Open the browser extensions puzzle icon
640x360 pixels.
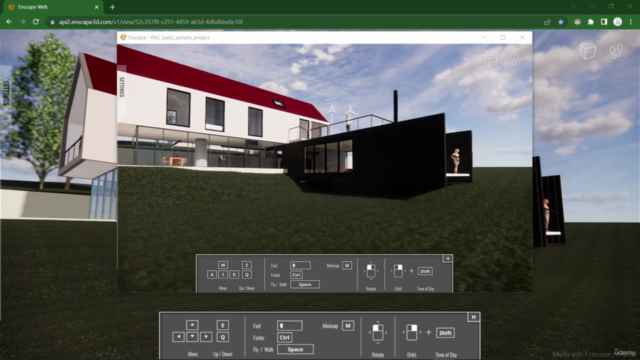coord(591,22)
